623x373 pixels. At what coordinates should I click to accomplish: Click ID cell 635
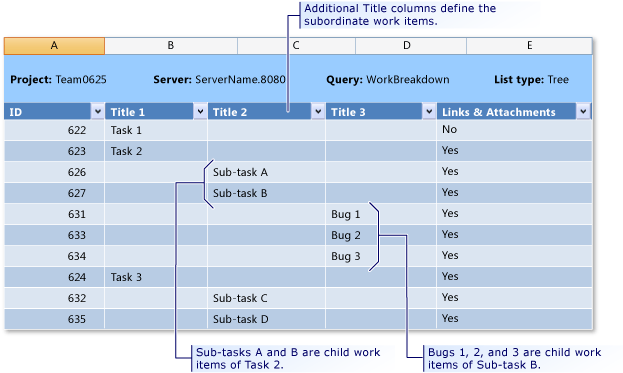pos(54,319)
